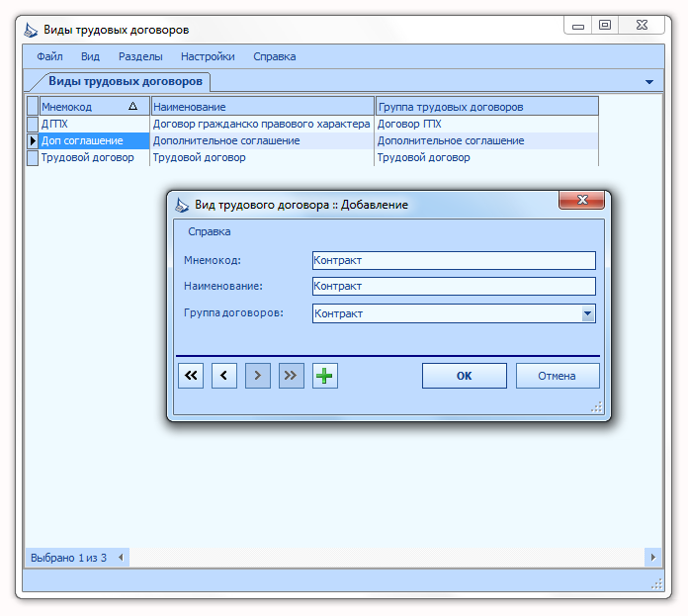Click the Договор ГПХ group cell
Image resolution: width=688 pixels, height=616 pixels.
click(486, 125)
